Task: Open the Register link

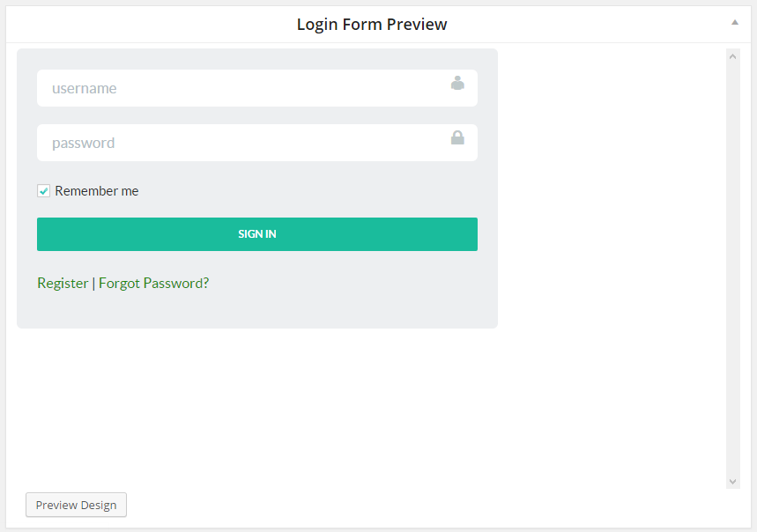Action: click(63, 283)
